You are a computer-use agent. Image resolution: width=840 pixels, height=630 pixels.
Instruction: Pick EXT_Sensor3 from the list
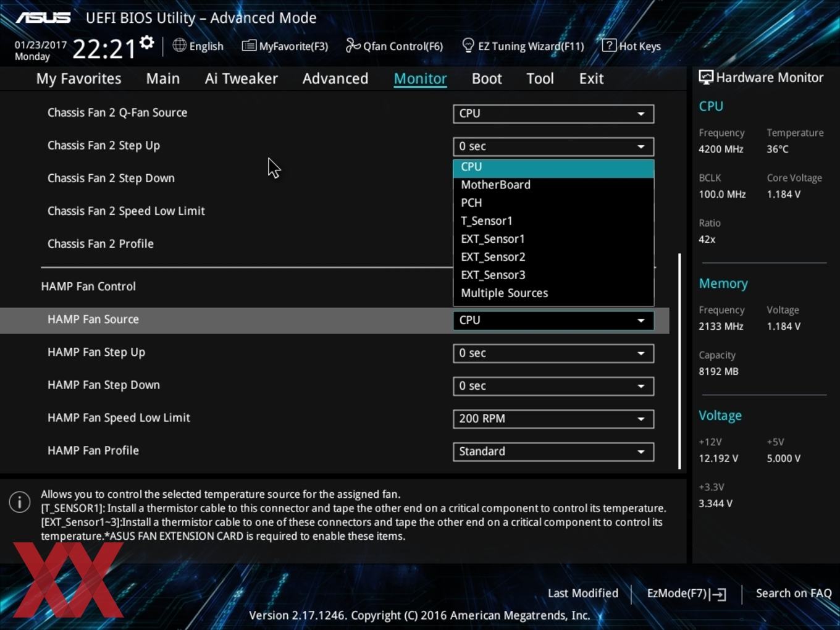[553, 275]
